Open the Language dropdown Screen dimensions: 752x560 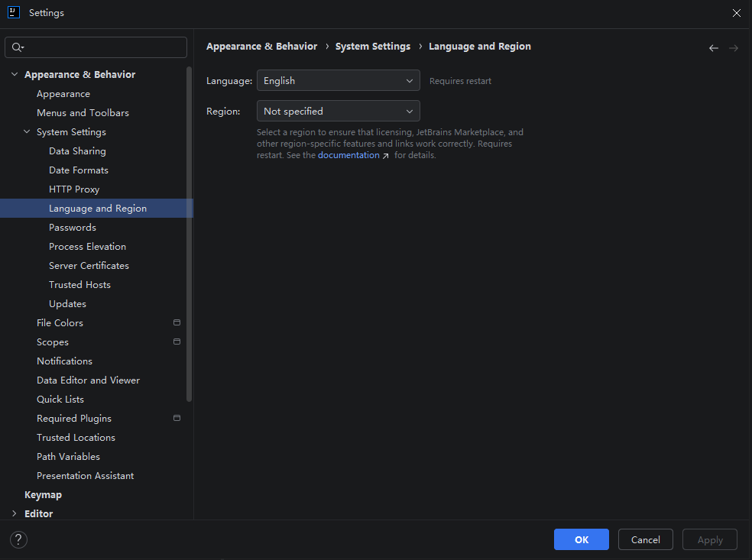click(338, 80)
